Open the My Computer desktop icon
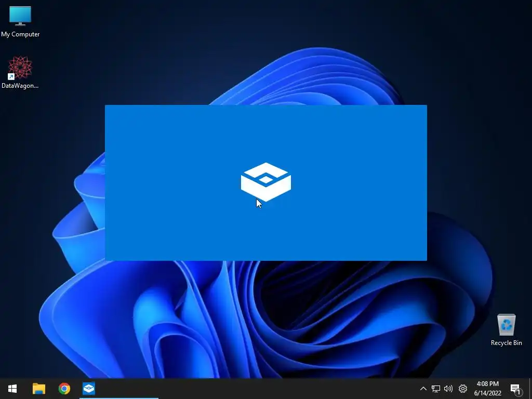The width and height of the screenshot is (532, 399). (x=20, y=21)
